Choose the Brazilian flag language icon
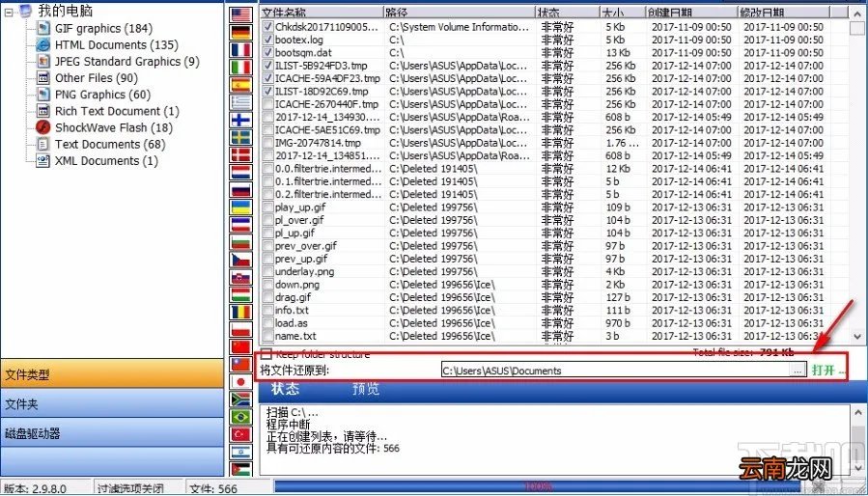 pyautogui.click(x=241, y=417)
